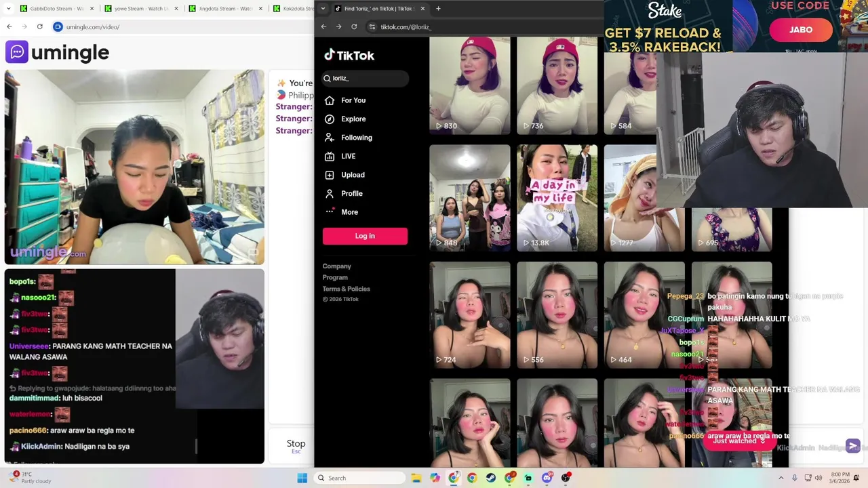The image size is (868, 488).
Task: Go forward in the TikTok browser window
Action: pyautogui.click(x=338, y=26)
